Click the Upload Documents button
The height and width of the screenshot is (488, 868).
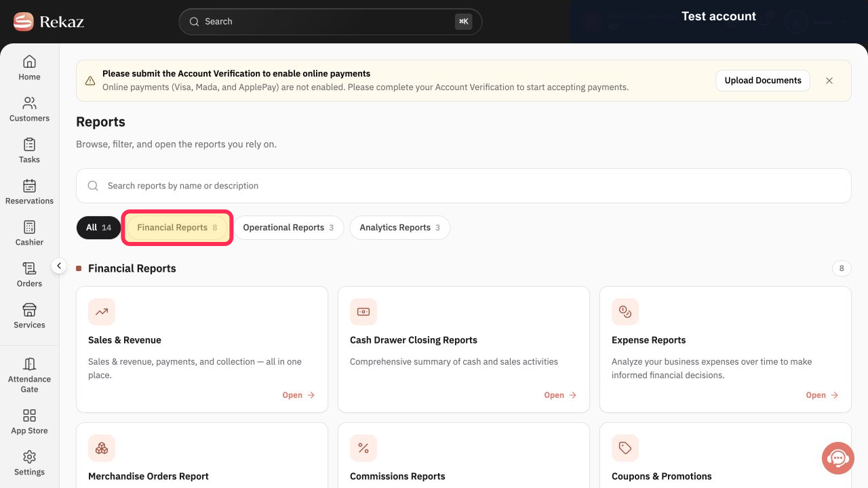coord(763,81)
